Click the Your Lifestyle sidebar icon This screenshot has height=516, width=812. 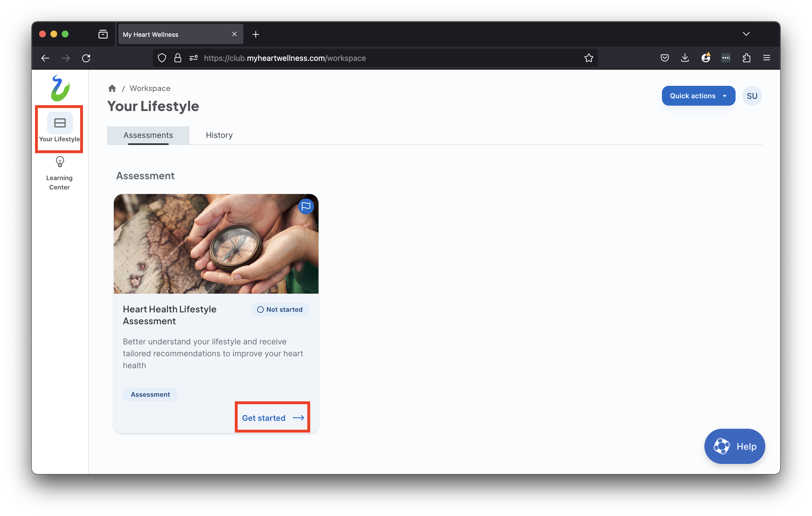pyautogui.click(x=60, y=123)
